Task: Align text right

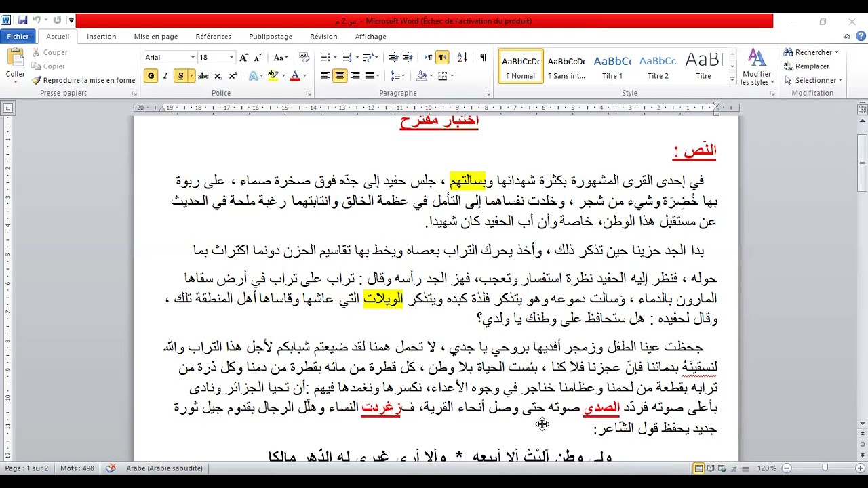Action: pyautogui.click(x=355, y=76)
